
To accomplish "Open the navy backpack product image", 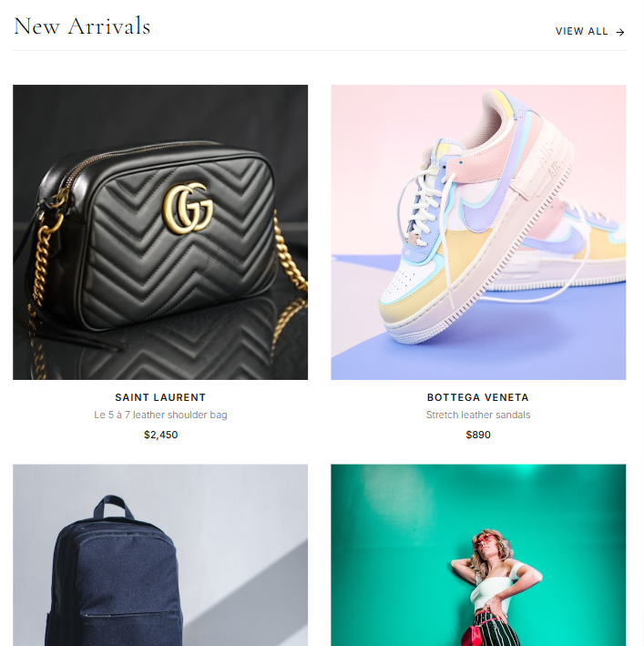I will click(160, 555).
